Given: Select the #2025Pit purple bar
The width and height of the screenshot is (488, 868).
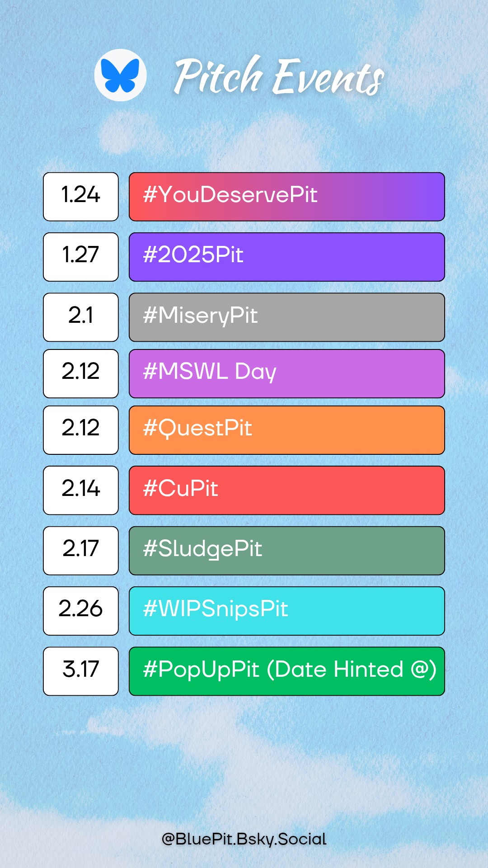Looking at the screenshot, I should pyautogui.click(x=286, y=257).
